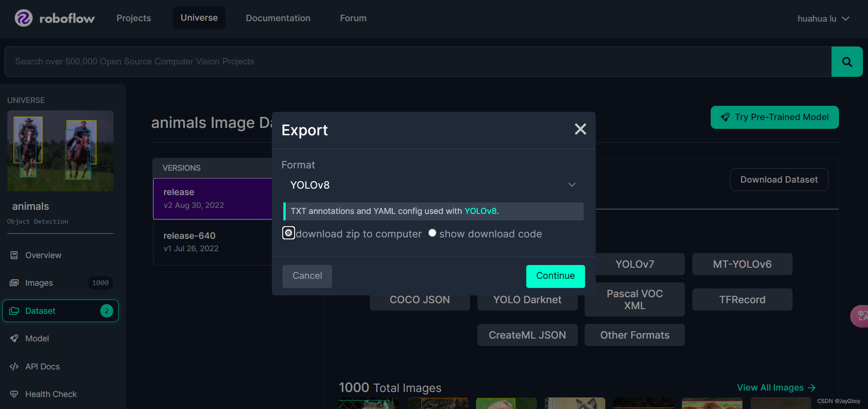Click Try Pre-Trained Model button
Image resolution: width=868 pixels, height=409 pixels.
[x=775, y=117]
